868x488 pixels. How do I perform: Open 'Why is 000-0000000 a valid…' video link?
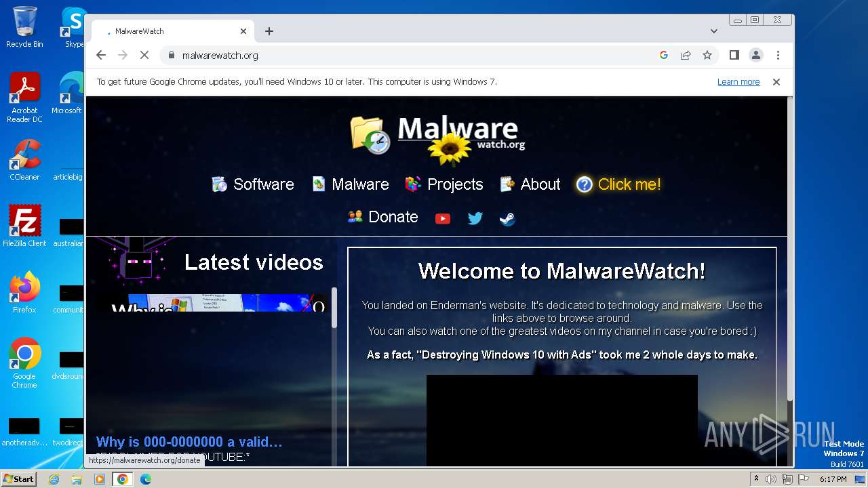189,442
